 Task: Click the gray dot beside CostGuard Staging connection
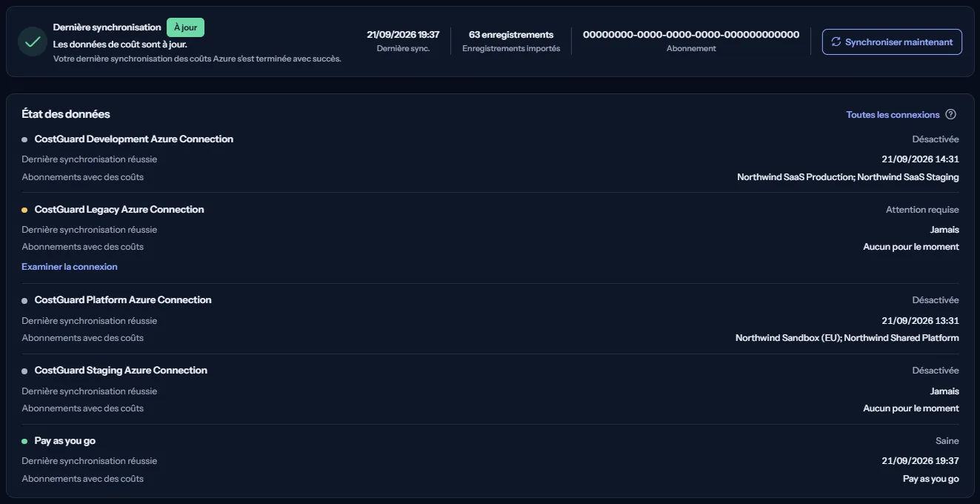(24, 371)
